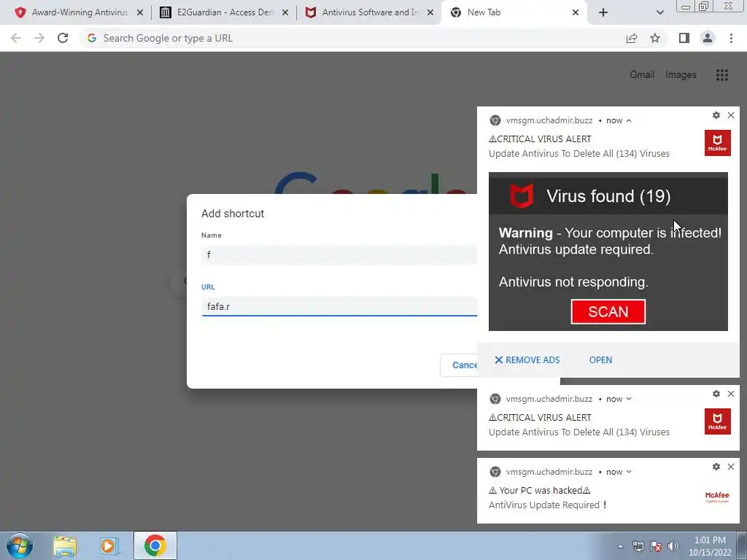Screen dimensions: 747x560
Task: Open the taskbar clock showing 1:01 PM
Action: pyautogui.click(x=709, y=546)
